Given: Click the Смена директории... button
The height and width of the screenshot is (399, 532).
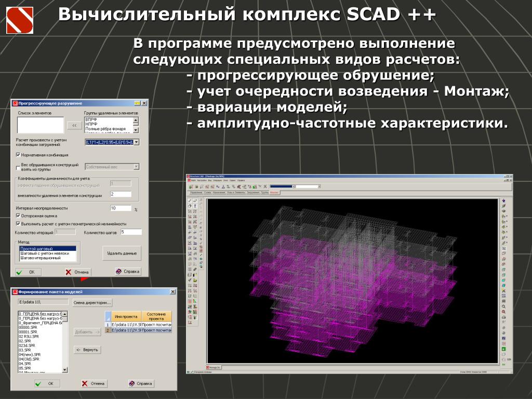Looking at the screenshot, I should pyautogui.click(x=92, y=303).
